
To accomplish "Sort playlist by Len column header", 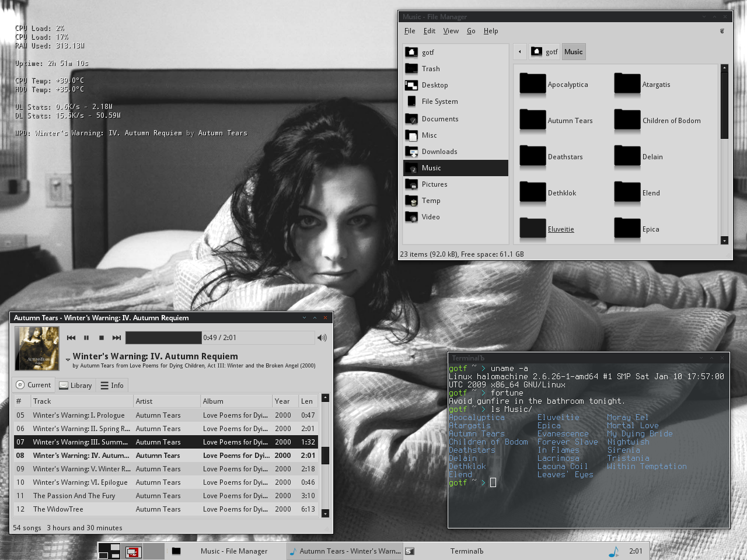I will [x=308, y=401].
